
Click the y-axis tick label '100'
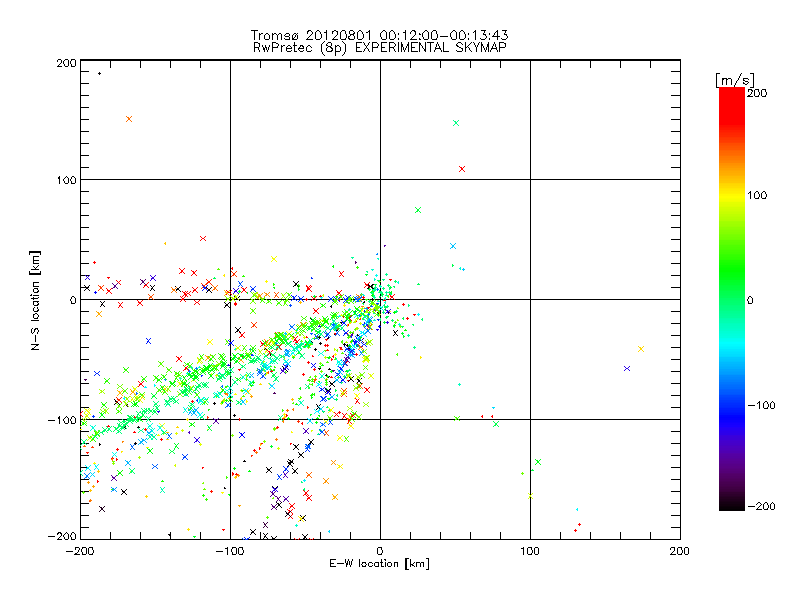point(67,180)
